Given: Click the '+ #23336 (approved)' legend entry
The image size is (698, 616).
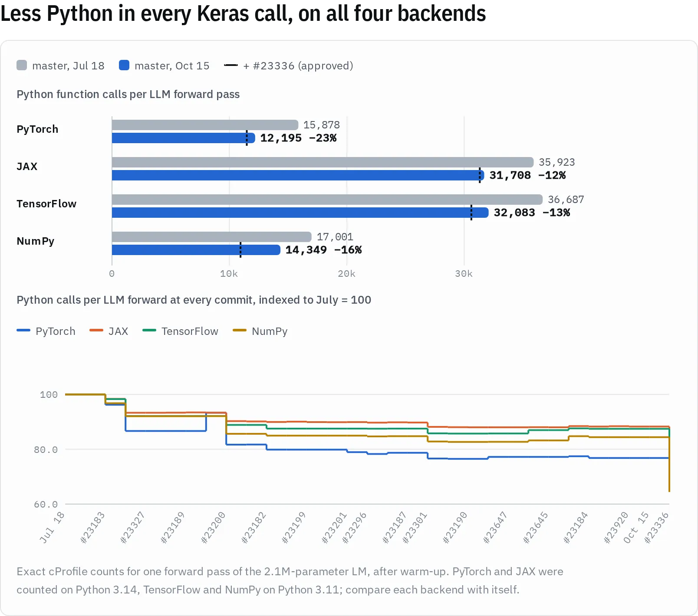Looking at the screenshot, I should pos(289,66).
